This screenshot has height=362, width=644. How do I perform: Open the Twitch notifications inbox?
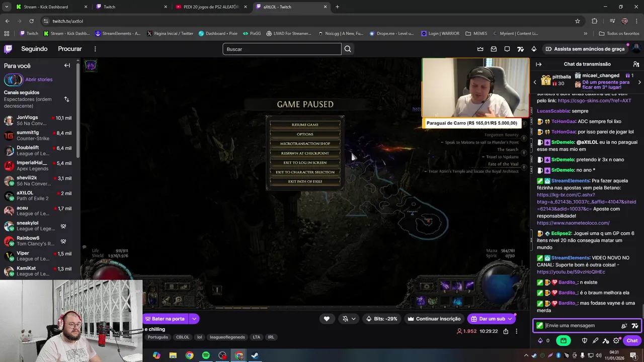[494, 49]
